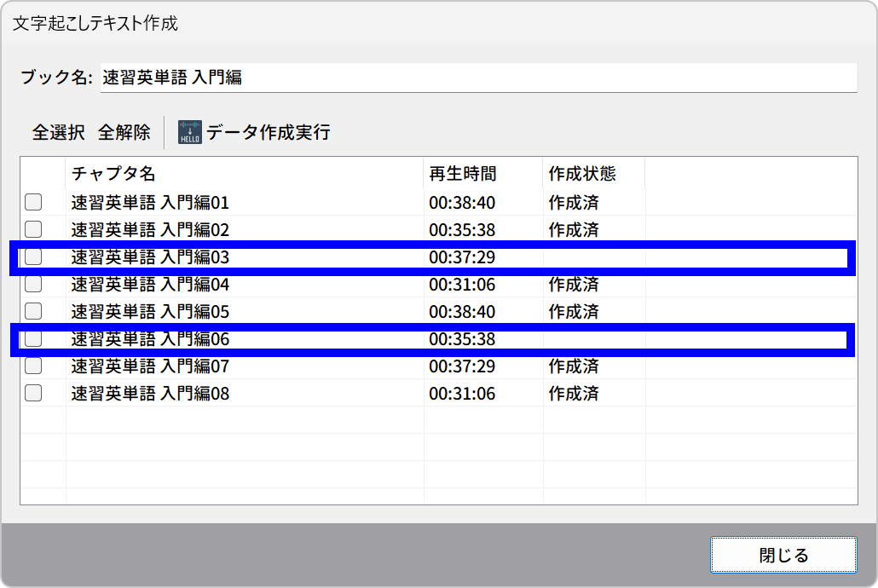Select row name 速習英単語 入門編04
The height and width of the screenshot is (588, 878).
pos(150,285)
